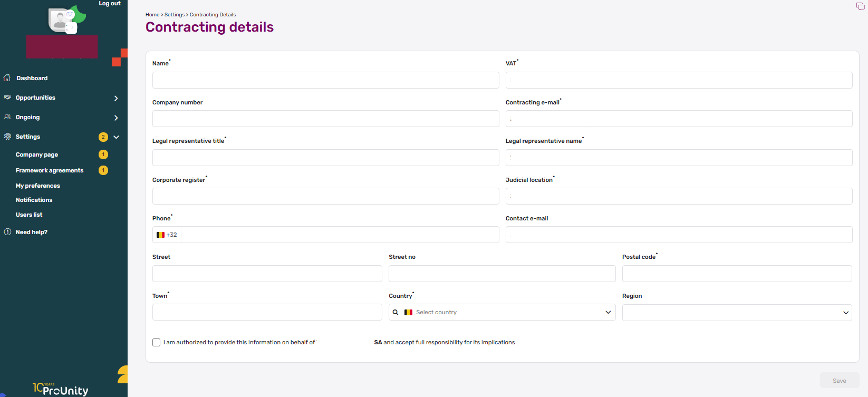Open the Select country dropdown
The height and width of the screenshot is (397, 868).
[502, 312]
